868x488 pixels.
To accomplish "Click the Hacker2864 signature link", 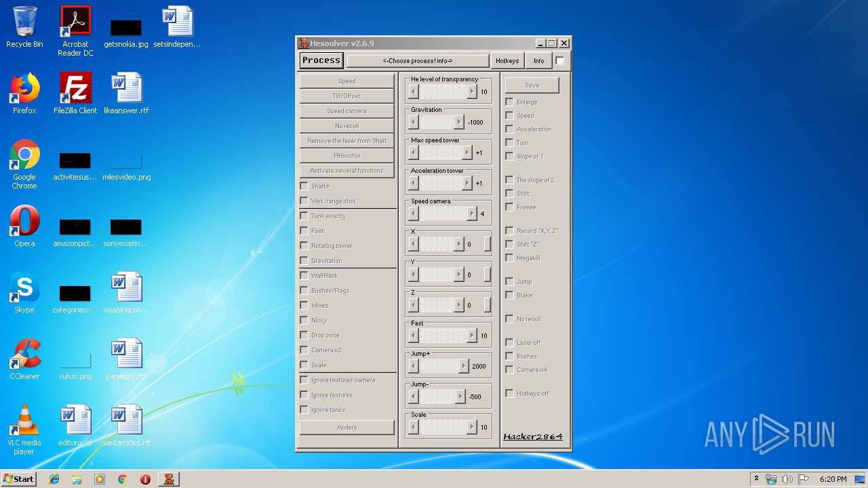I will [533, 436].
